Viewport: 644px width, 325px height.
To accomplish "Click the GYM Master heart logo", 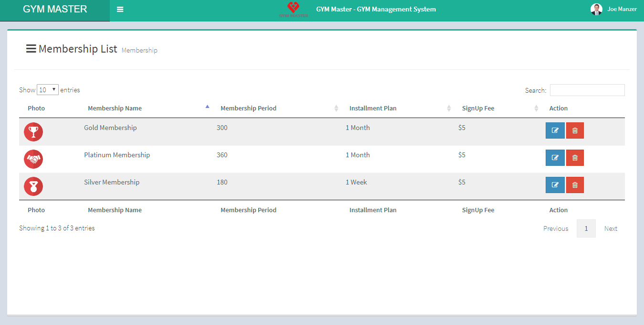I will coord(293,9).
